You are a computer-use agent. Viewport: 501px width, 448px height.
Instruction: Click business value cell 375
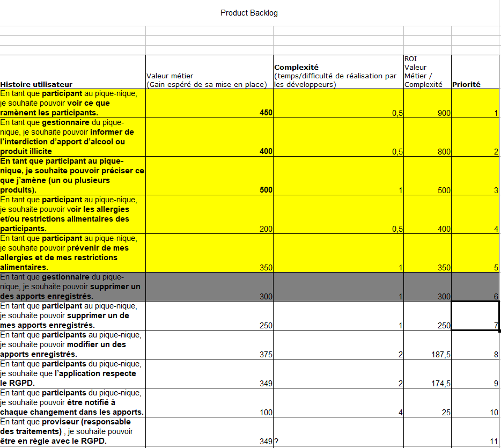click(x=209, y=345)
